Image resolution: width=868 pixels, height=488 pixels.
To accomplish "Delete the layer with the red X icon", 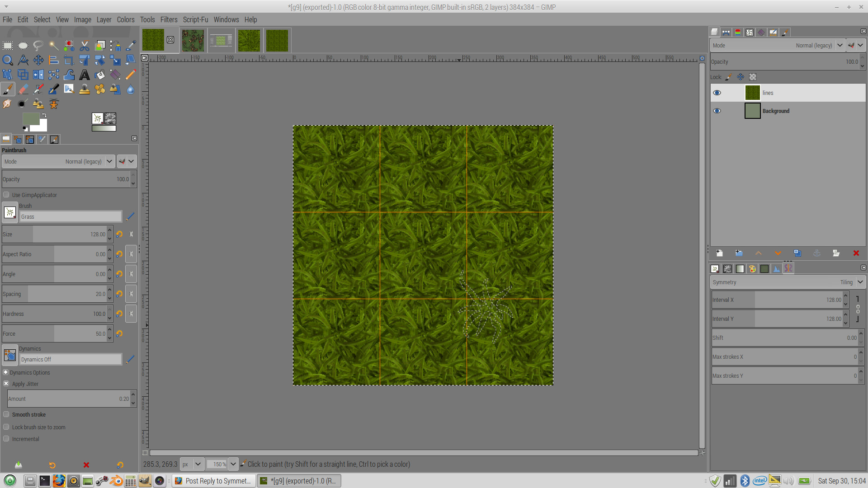I will (x=856, y=253).
